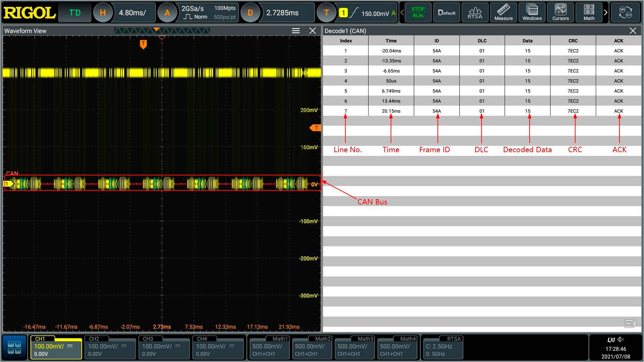
Task: Open the RTSA spectrum analyzer
Action: coord(475,13)
